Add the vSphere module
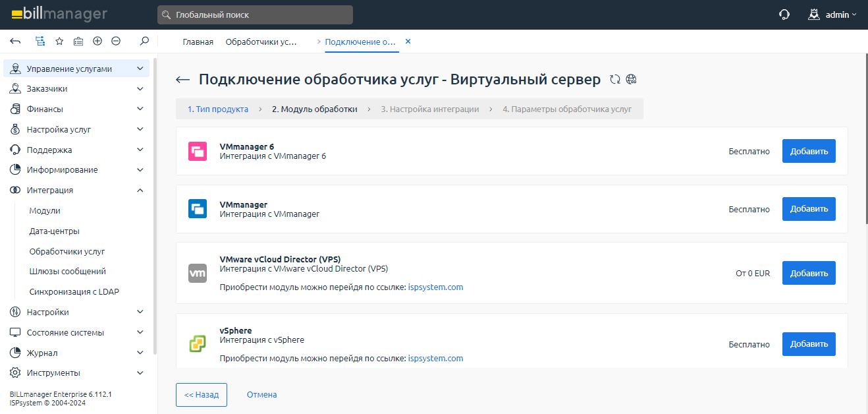This screenshot has height=414, width=868. click(809, 344)
